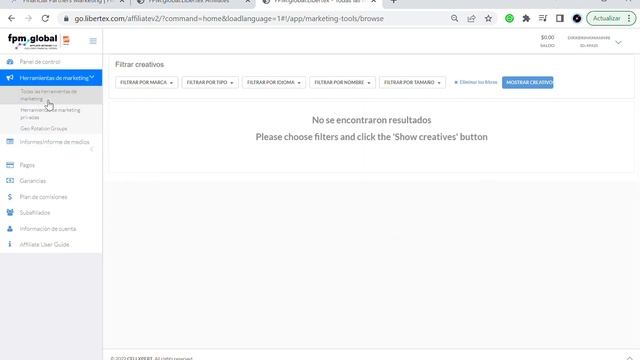Open Panel de control in sidebar

[x=40, y=62]
